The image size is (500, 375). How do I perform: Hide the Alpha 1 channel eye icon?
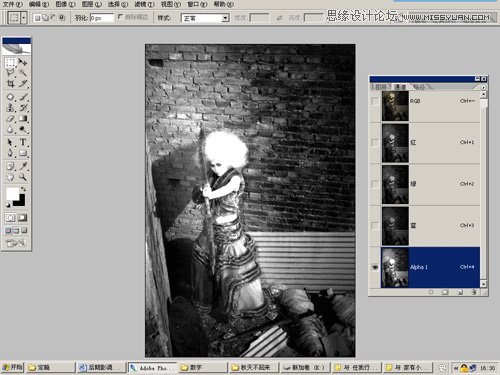coord(375,267)
